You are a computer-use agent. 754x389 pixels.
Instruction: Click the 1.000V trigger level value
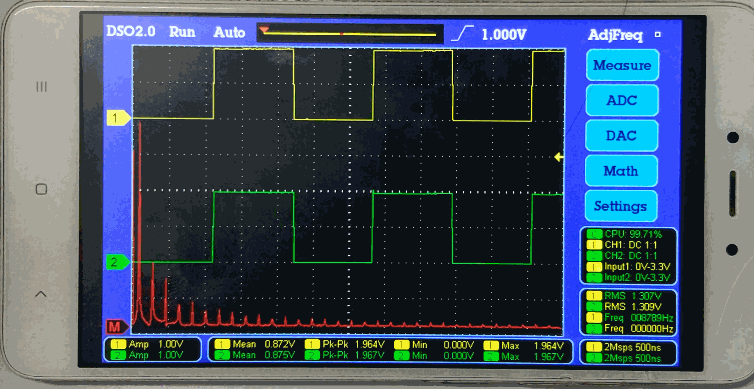[504, 35]
